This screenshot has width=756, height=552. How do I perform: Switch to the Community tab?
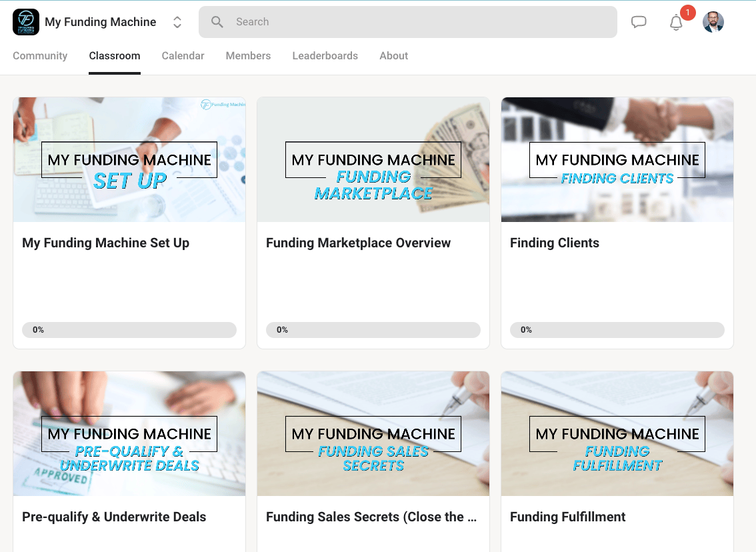click(x=40, y=55)
